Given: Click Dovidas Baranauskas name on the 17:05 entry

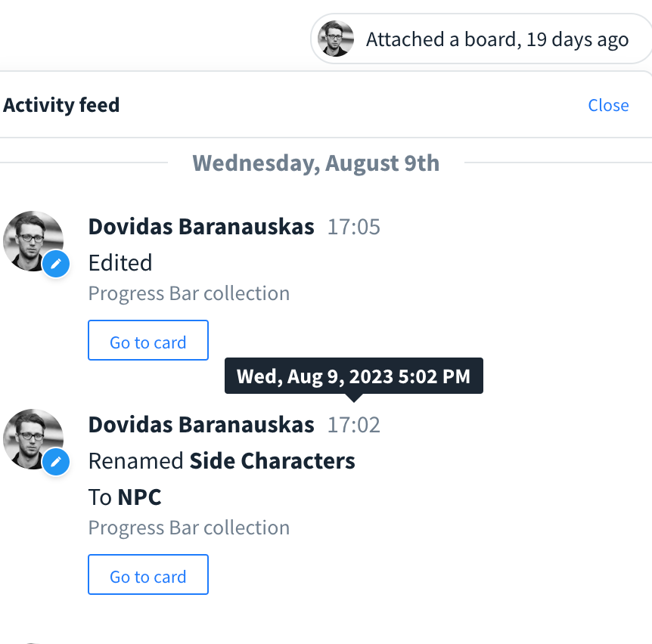Looking at the screenshot, I should click(201, 227).
